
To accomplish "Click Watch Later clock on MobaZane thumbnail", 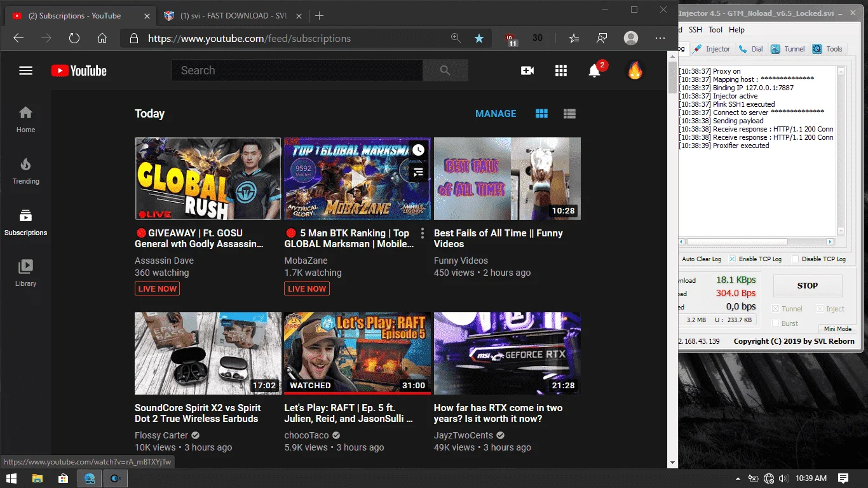I will [418, 150].
